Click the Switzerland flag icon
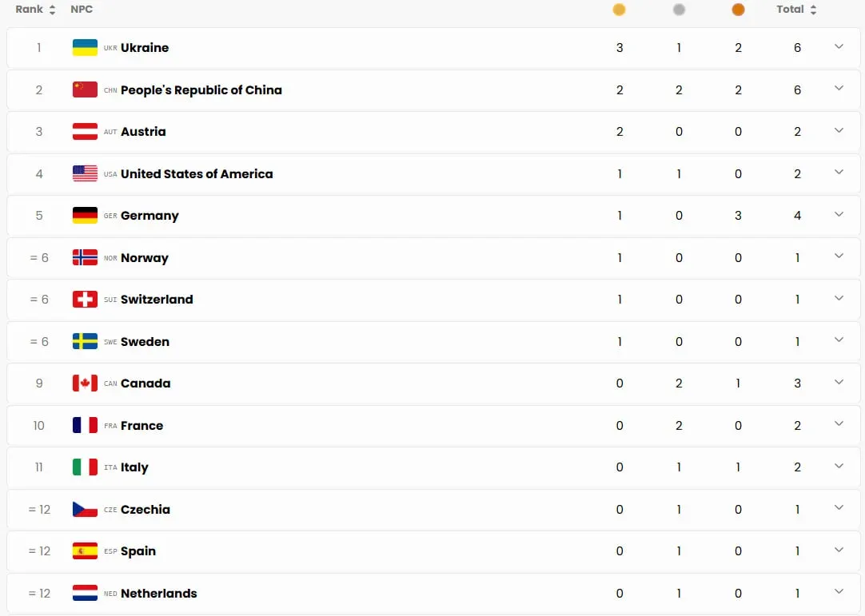This screenshot has width=865, height=616. click(85, 300)
